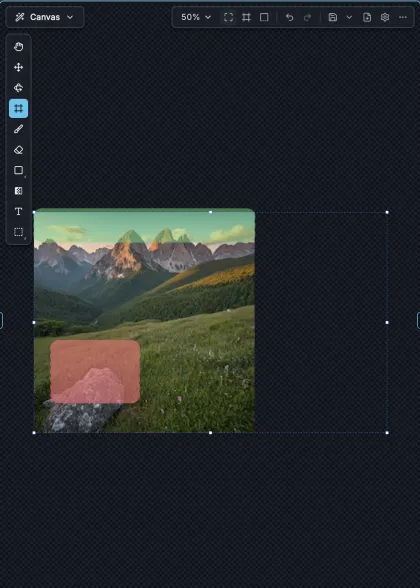Select the Eraser tool
Viewport: 420px width, 588px height.
point(18,150)
